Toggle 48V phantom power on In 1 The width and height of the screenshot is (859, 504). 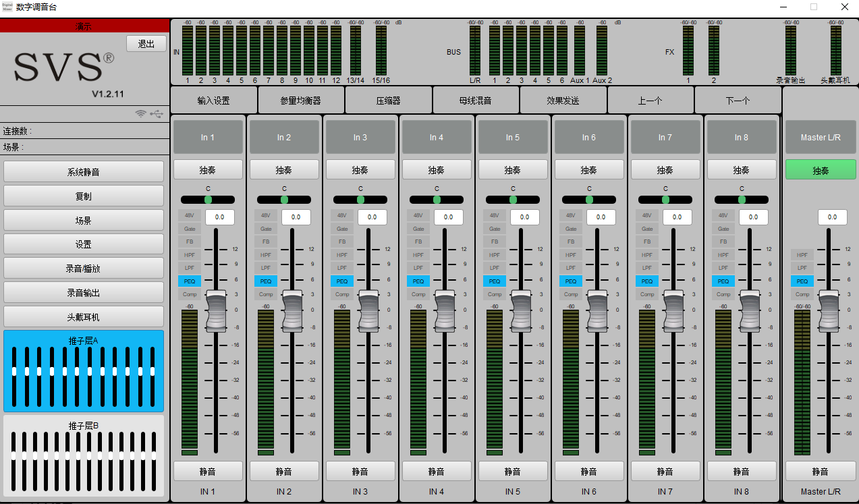coord(190,215)
